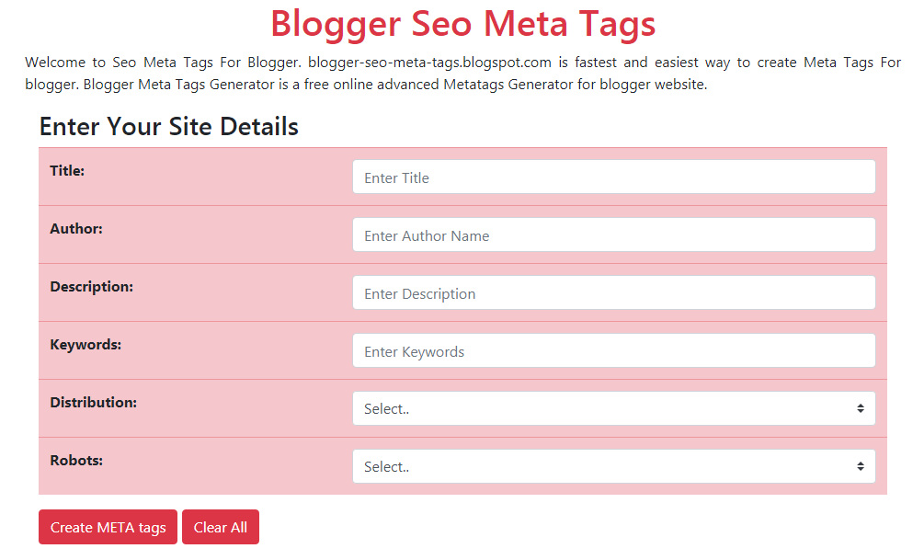The width and height of the screenshot is (924, 560).
Task: Click the Enter Description field
Action: 614,292
